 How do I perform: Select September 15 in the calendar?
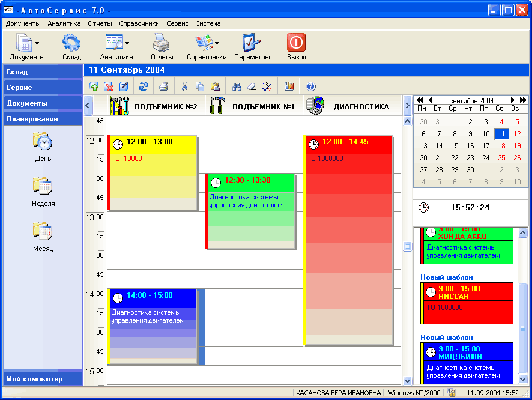point(455,146)
